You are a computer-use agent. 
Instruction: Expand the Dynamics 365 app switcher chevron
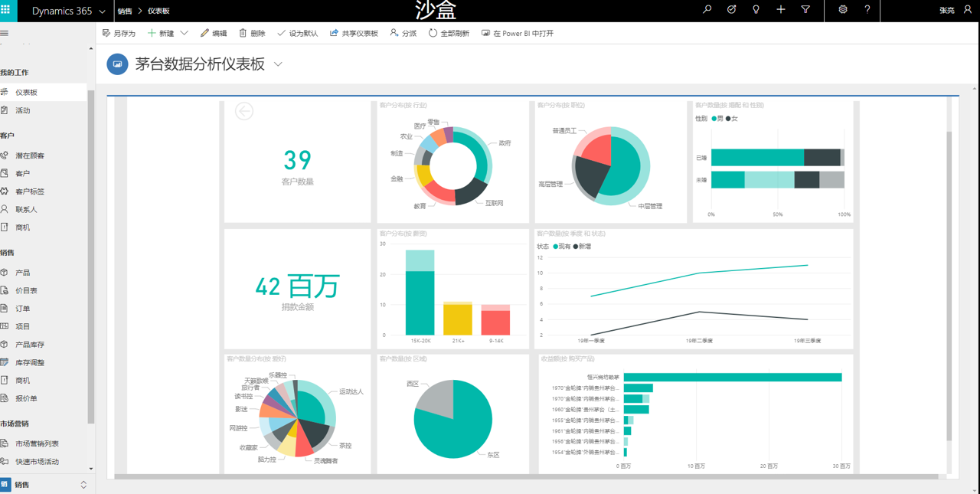(102, 11)
